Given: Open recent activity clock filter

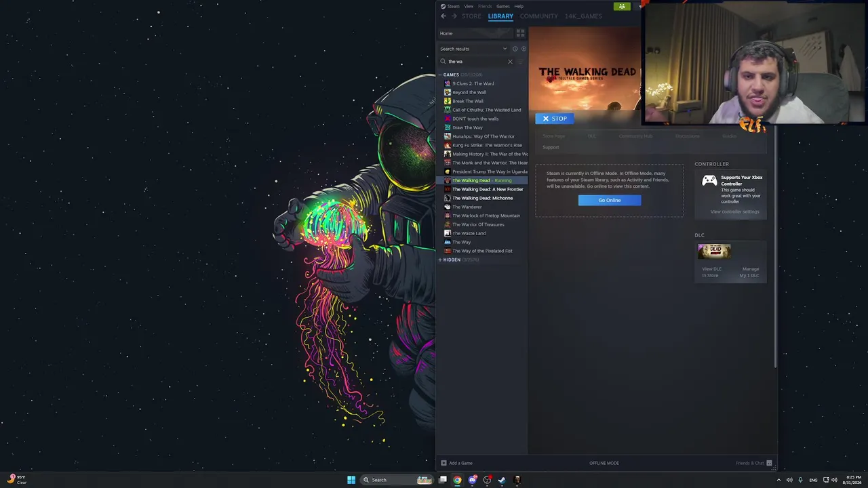Looking at the screenshot, I should click(515, 49).
